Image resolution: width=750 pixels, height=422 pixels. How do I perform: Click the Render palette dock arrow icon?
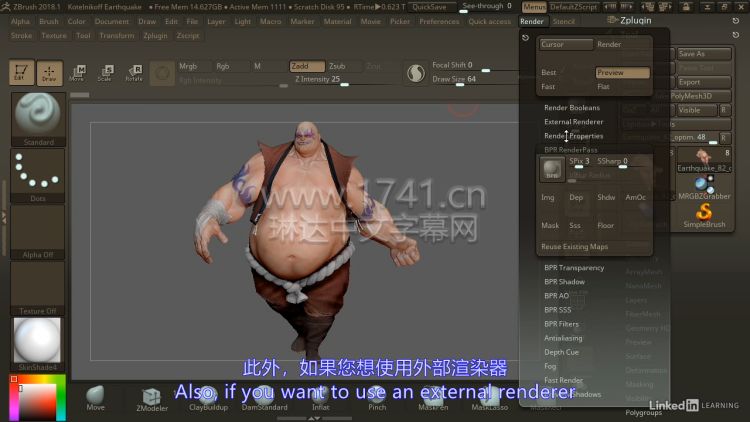(x=525, y=38)
